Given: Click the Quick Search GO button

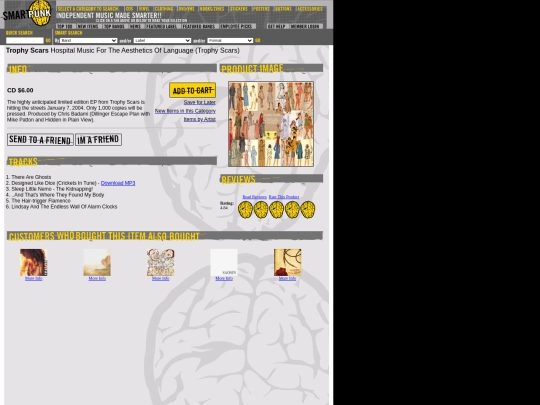Looking at the screenshot, I should click(48, 40).
